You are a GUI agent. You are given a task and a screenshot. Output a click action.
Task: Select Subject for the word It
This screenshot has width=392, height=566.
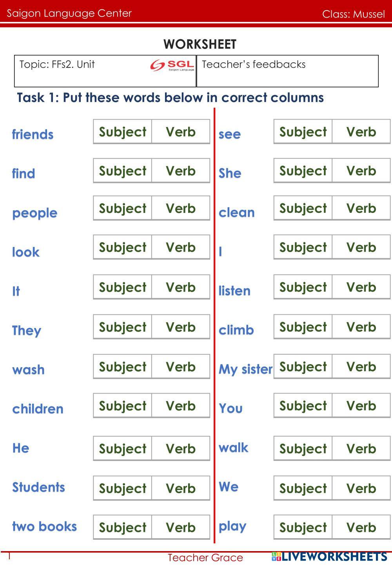(x=123, y=287)
